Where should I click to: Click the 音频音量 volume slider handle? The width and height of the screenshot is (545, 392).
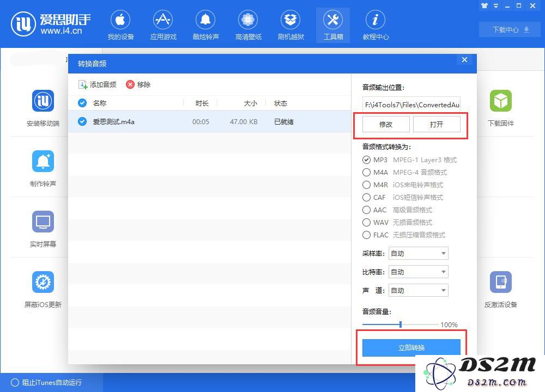pyautogui.click(x=401, y=324)
